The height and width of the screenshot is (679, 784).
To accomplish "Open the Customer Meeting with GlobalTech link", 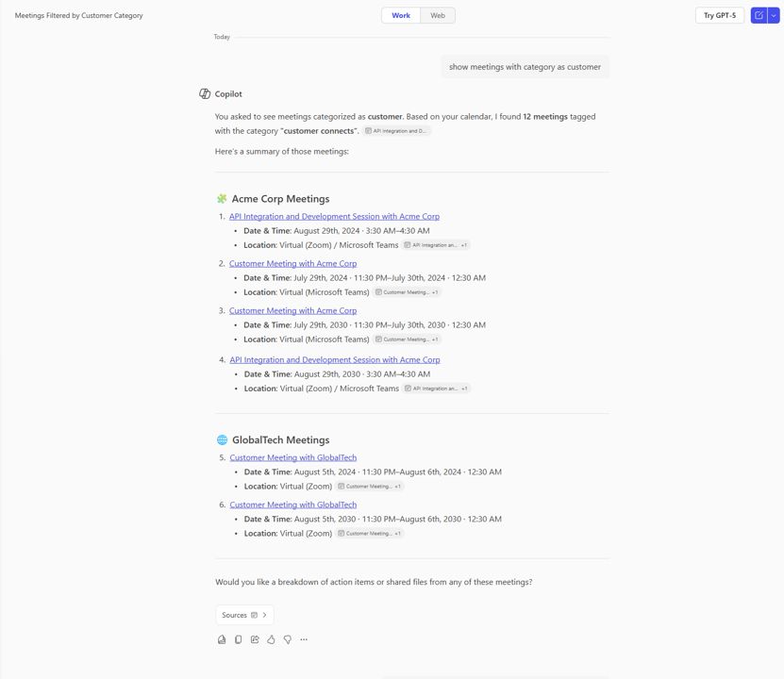I will tap(292, 456).
